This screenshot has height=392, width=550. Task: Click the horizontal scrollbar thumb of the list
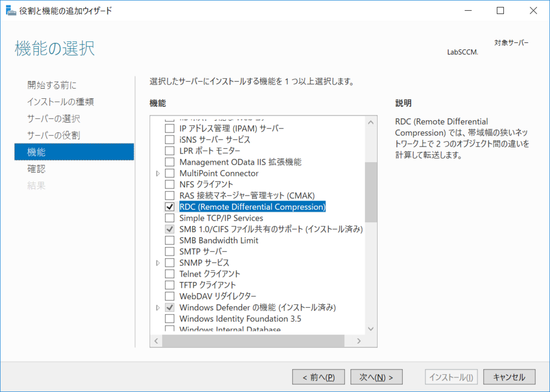pyautogui.click(x=254, y=341)
